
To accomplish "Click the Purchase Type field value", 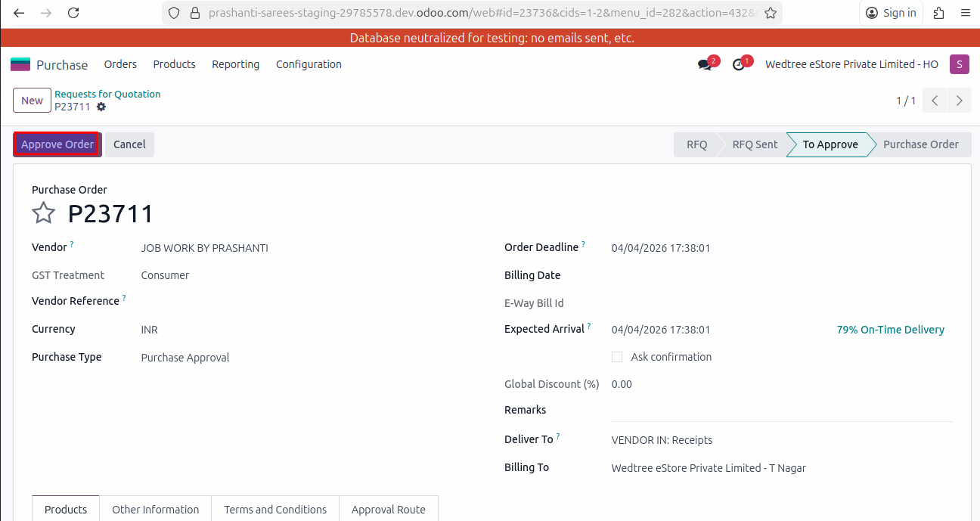I will pos(185,358).
